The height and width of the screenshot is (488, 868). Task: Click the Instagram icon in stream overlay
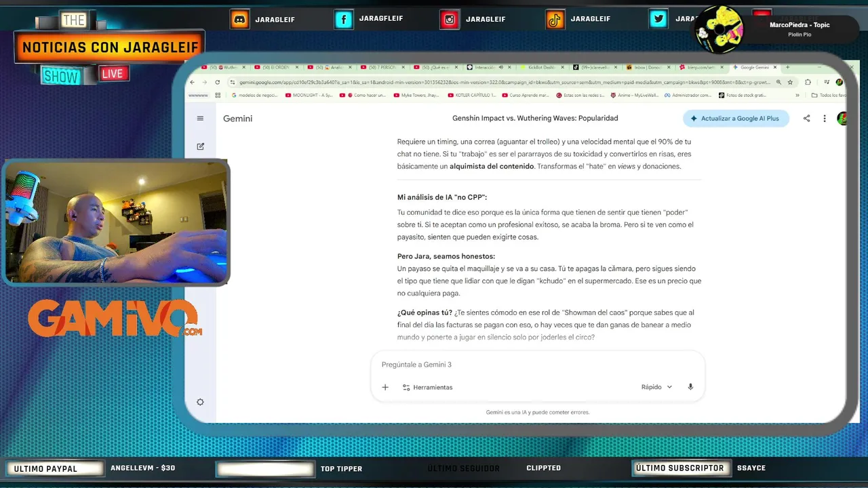point(450,20)
